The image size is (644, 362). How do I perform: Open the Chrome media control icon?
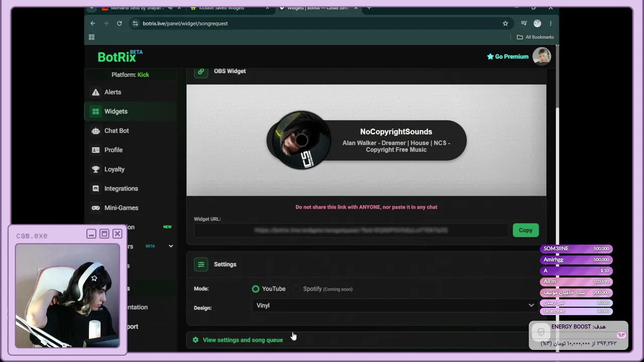tap(524, 24)
